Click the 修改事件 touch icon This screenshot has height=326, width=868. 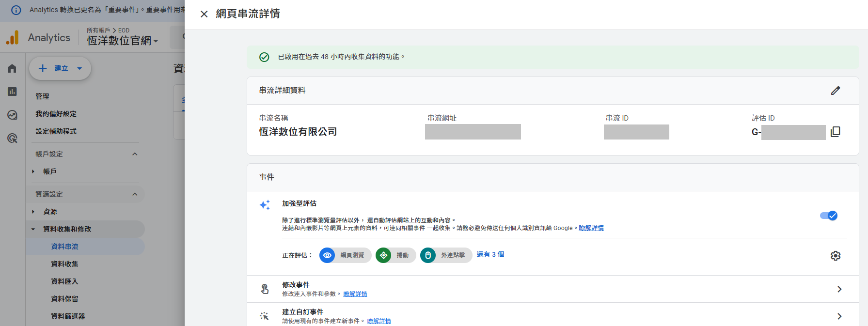click(265, 289)
